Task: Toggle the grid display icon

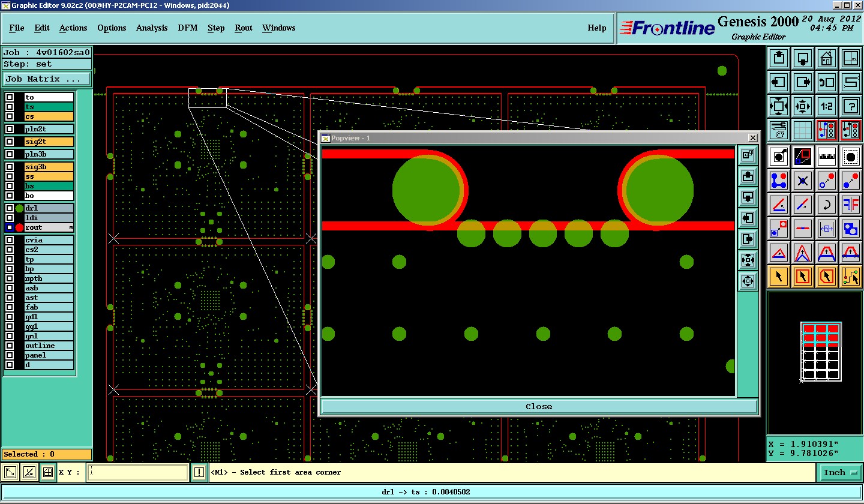Action: (x=803, y=130)
